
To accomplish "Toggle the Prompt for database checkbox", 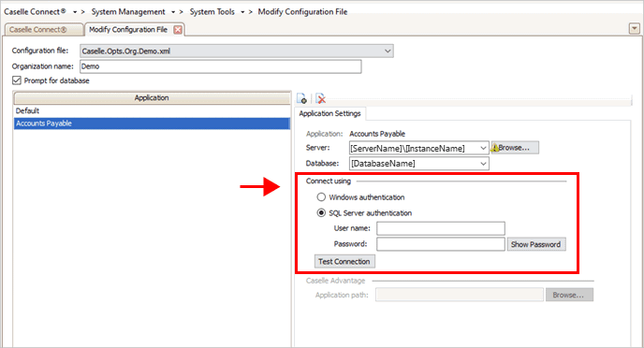I will (17, 80).
